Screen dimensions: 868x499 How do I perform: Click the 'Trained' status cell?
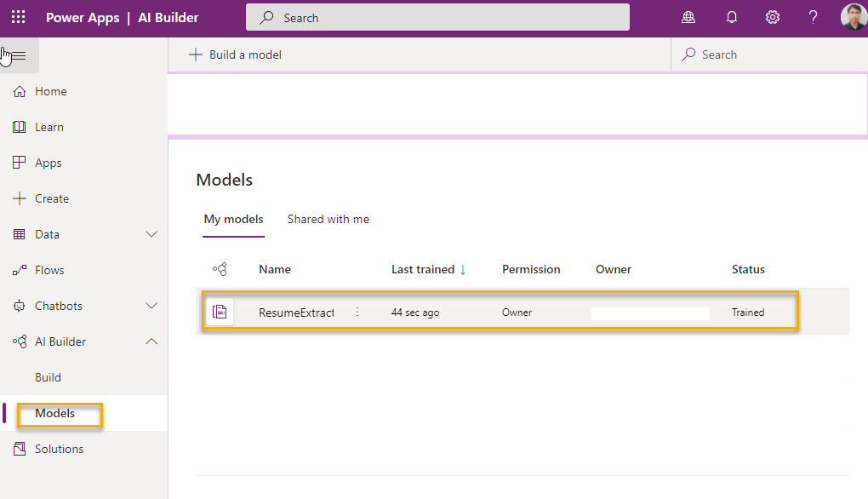(748, 313)
